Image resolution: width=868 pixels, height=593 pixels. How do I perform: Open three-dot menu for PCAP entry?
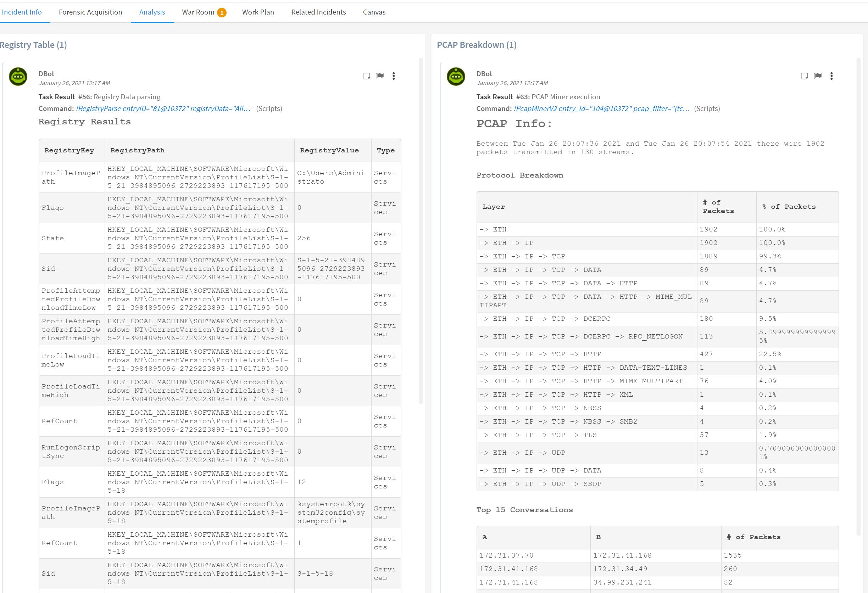831,76
